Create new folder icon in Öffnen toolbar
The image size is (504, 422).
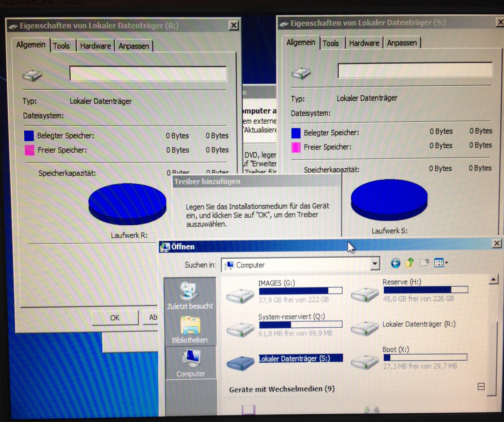point(424,263)
